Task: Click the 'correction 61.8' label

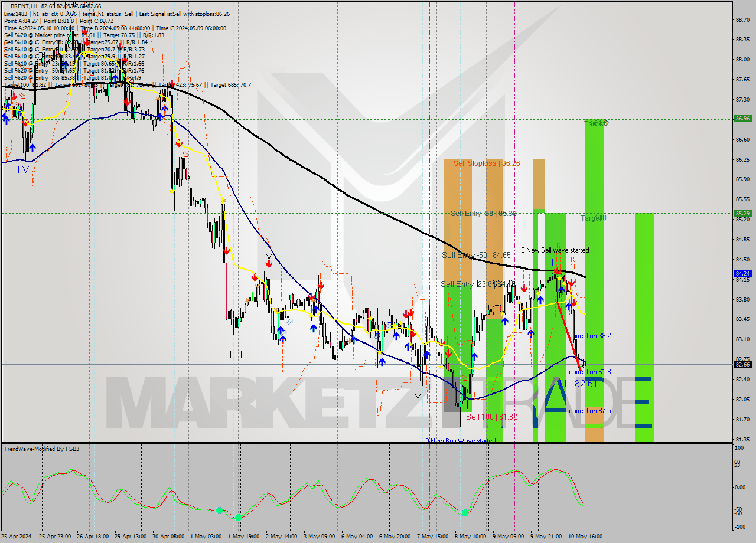Action: click(590, 372)
